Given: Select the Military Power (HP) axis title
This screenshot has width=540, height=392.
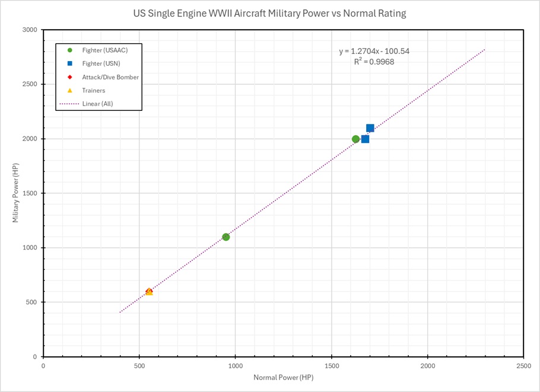Looking at the screenshot, I should click(17, 193).
